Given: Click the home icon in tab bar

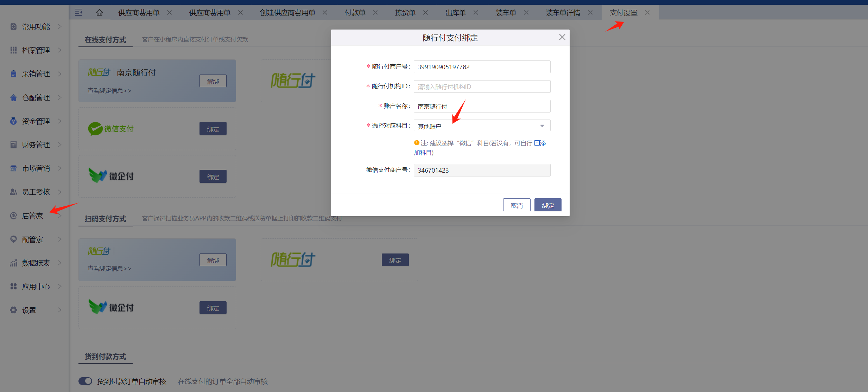Looking at the screenshot, I should 100,13.
